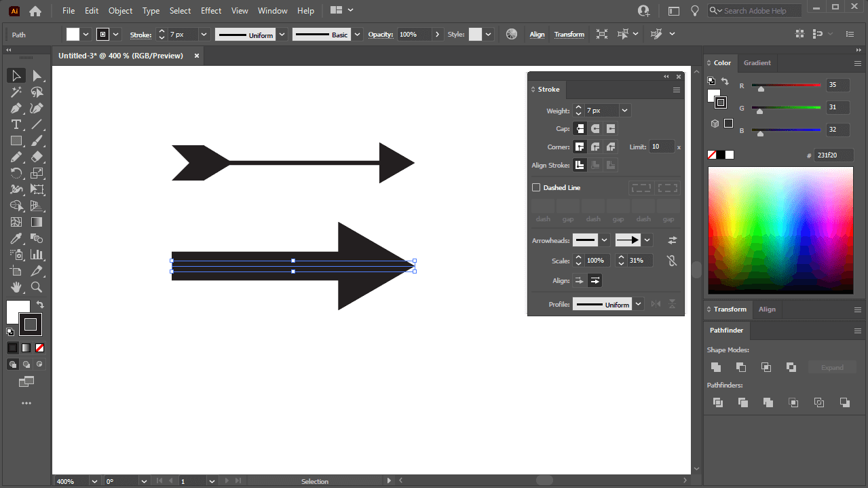Switch to the Align panel tab
This screenshot has height=488, width=868.
[767, 309]
